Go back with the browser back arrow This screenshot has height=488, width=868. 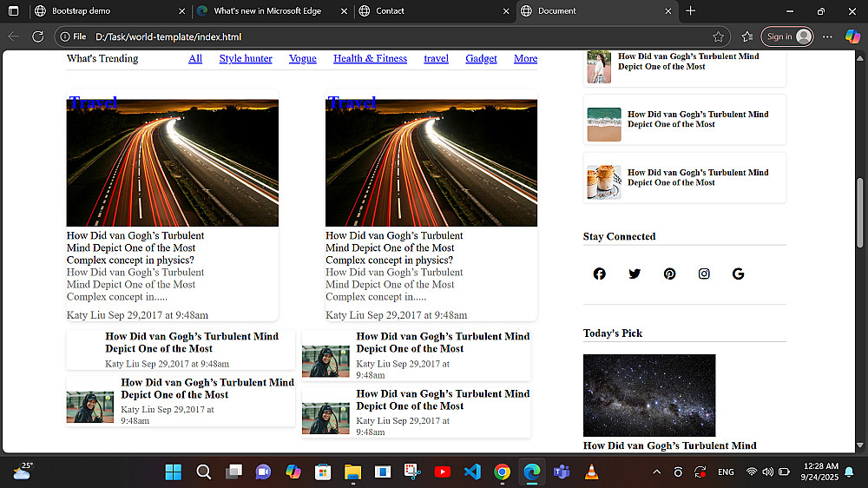tap(14, 36)
